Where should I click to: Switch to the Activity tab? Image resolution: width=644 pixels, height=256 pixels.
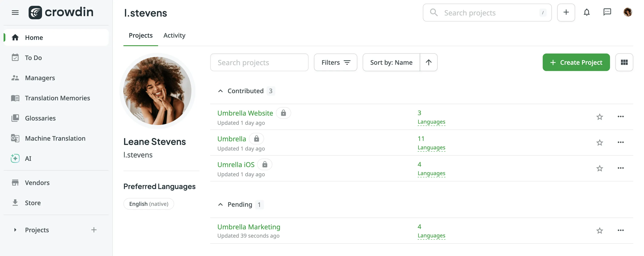pyautogui.click(x=174, y=35)
